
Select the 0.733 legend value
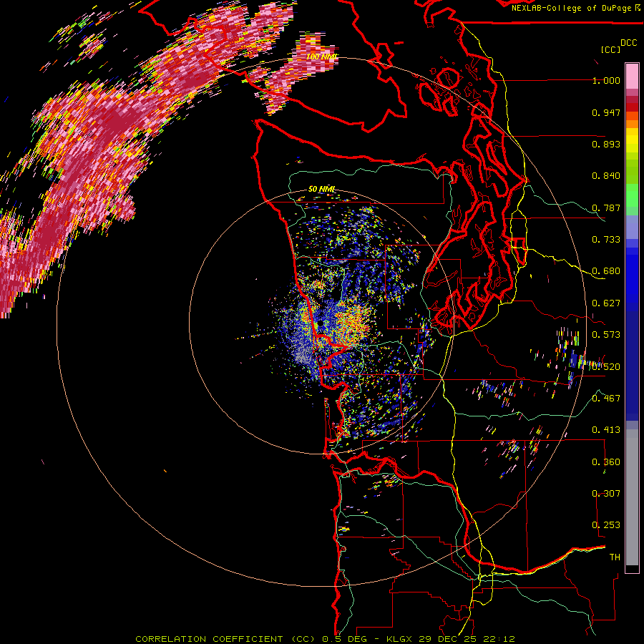[x=606, y=240]
